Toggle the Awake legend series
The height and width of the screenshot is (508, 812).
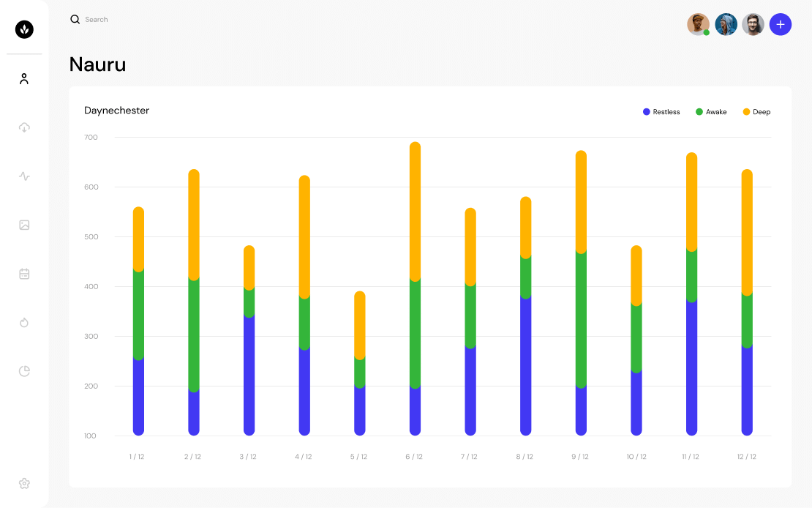[x=711, y=112]
